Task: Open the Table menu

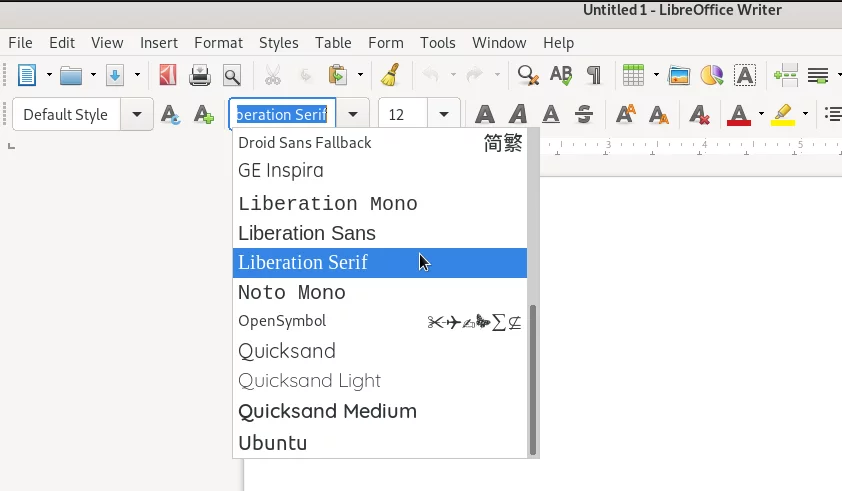Action: pos(333,42)
